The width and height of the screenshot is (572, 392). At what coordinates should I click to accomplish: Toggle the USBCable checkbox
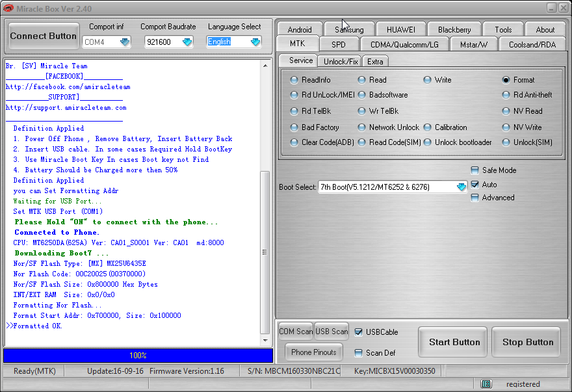(x=359, y=332)
